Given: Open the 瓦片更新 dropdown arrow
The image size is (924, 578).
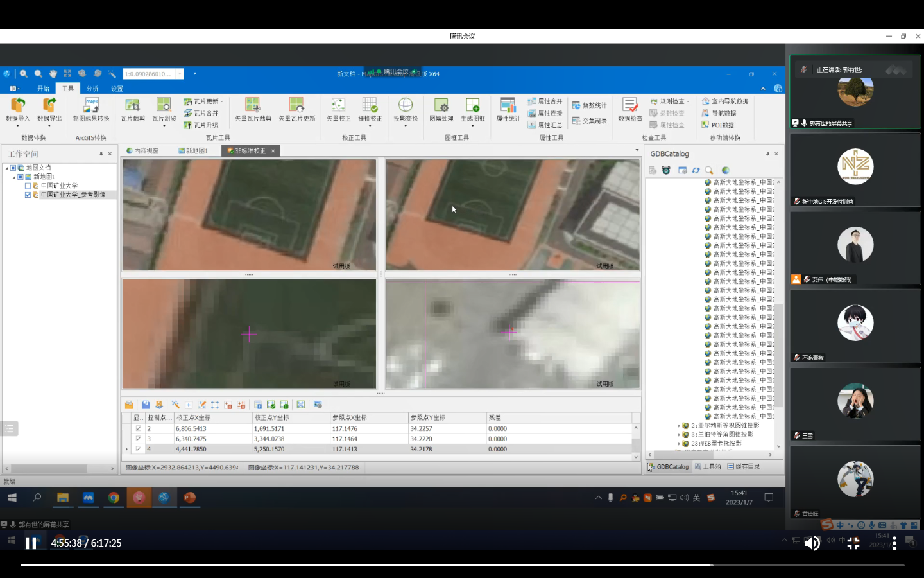Looking at the screenshot, I should pos(222,101).
